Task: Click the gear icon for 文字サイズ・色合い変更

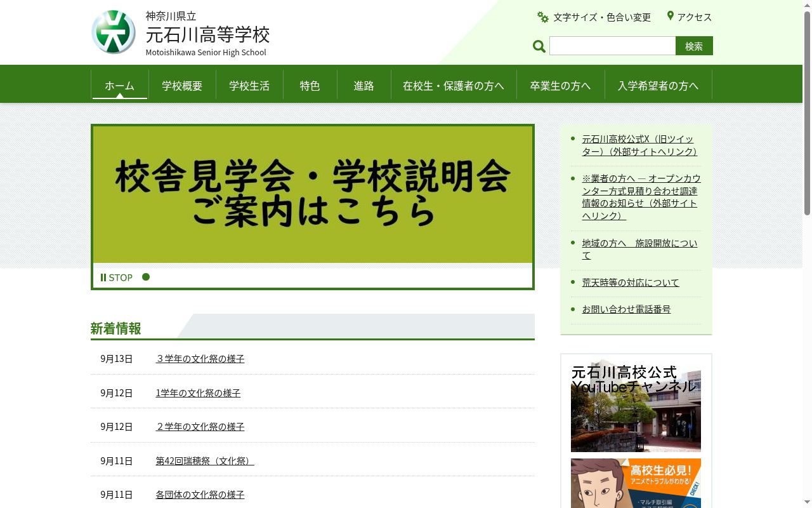Action: pyautogui.click(x=543, y=17)
